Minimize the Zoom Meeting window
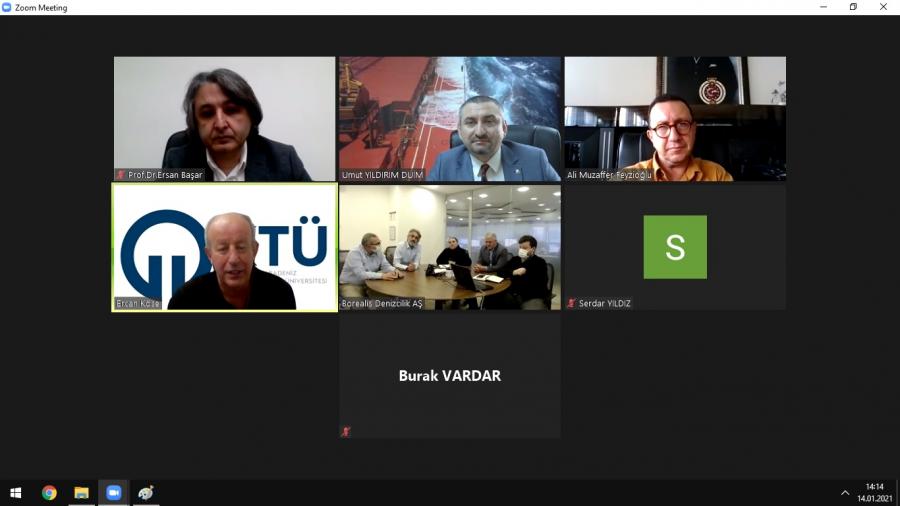900x506 pixels. [x=824, y=7]
